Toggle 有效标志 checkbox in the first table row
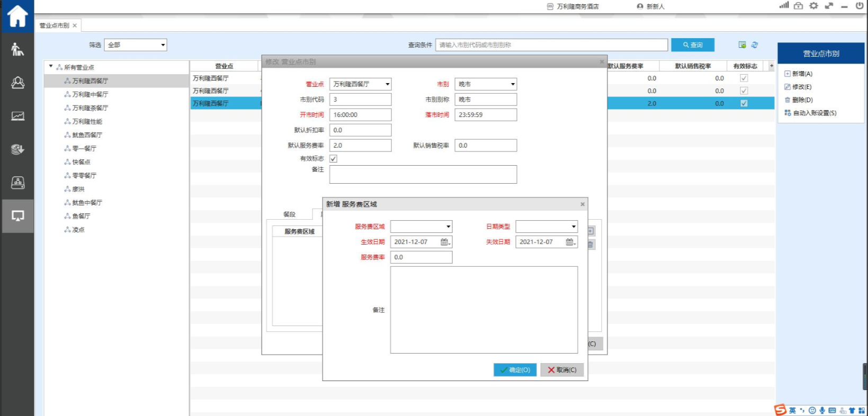The width and height of the screenshot is (868, 416). [x=744, y=78]
